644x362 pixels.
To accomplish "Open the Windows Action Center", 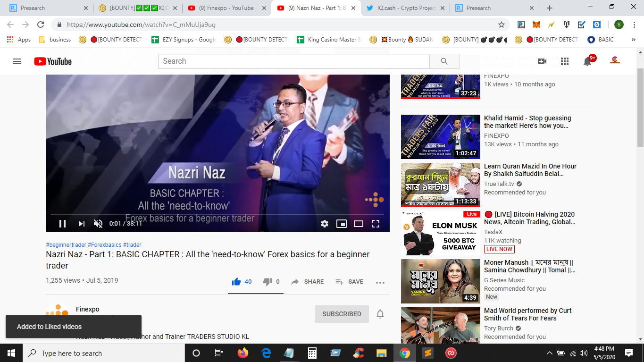I will (629, 353).
